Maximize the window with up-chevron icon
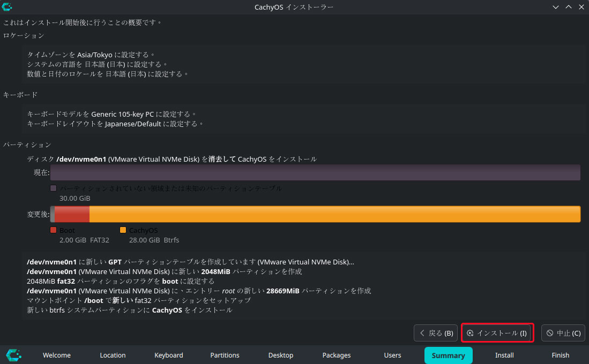The height and width of the screenshot is (364, 589). tap(569, 7)
